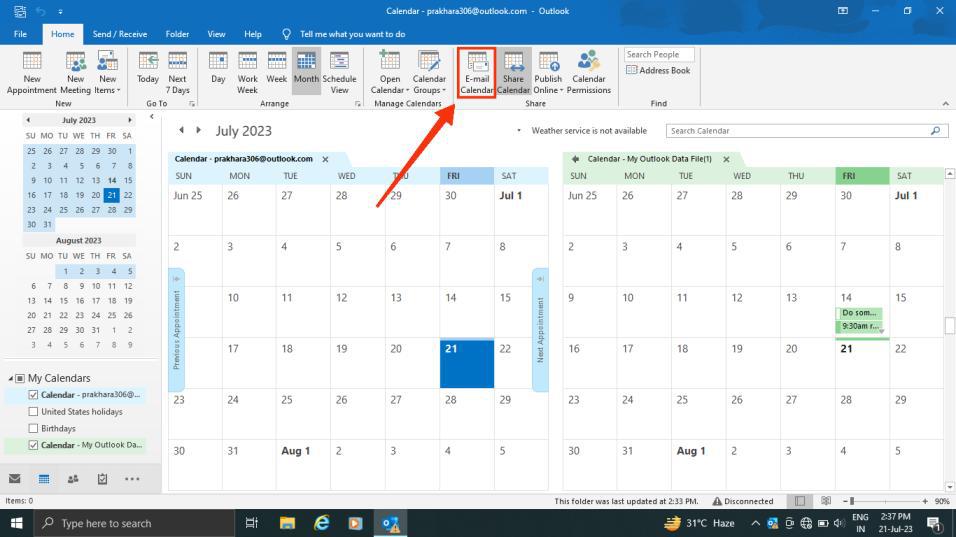956x537 pixels.
Task: Go to next month in mini calendar
Action: click(129, 120)
